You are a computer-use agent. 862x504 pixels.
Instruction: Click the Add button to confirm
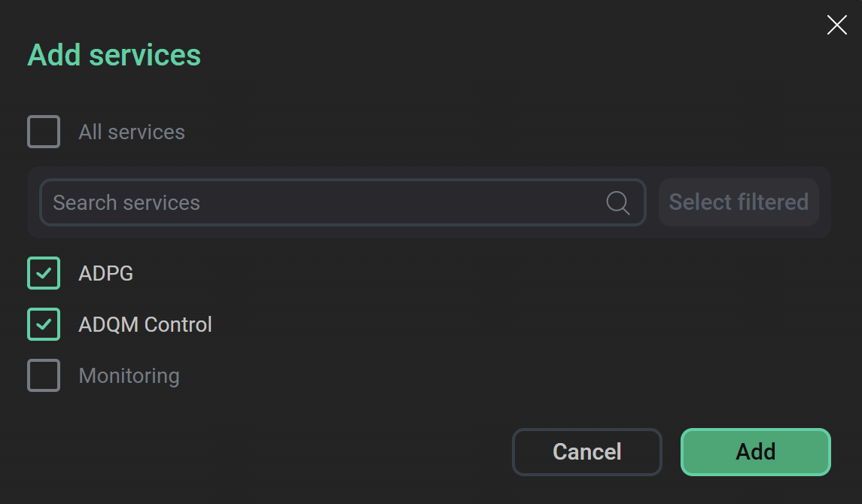755,451
